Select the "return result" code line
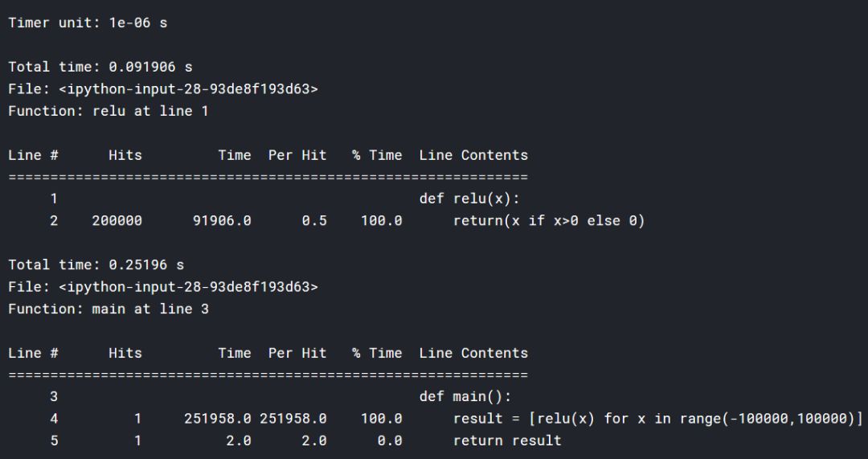Viewport: 868px width, 459px height. (x=507, y=441)
